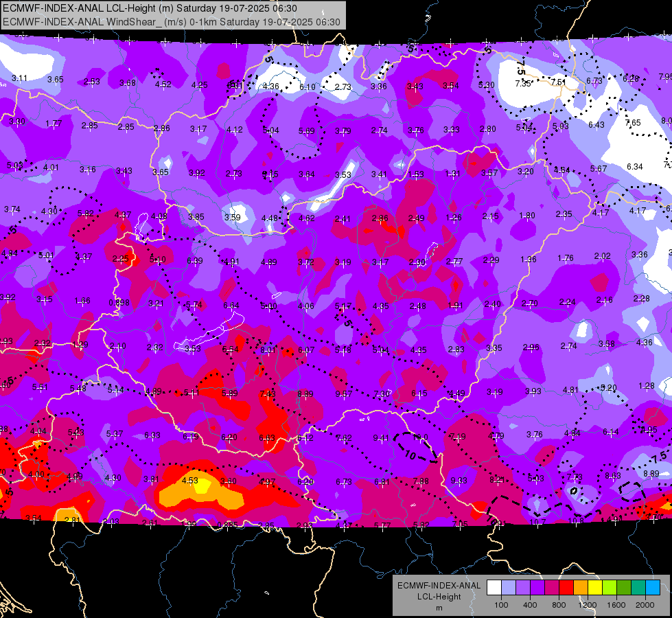Click the 1600 legend tick label
The height and width of the screenshot is (618, 672).
[x=616, y=605]
